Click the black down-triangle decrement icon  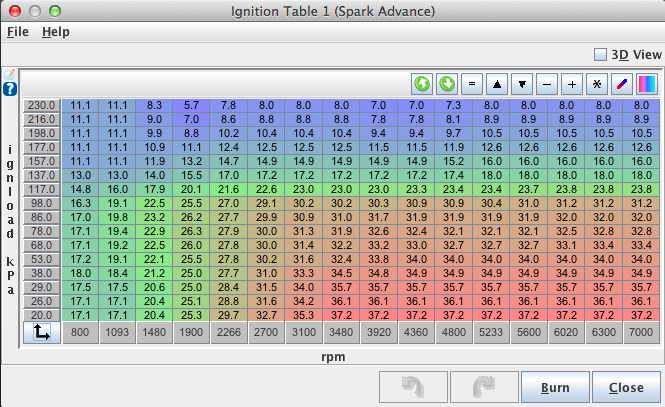522,84
